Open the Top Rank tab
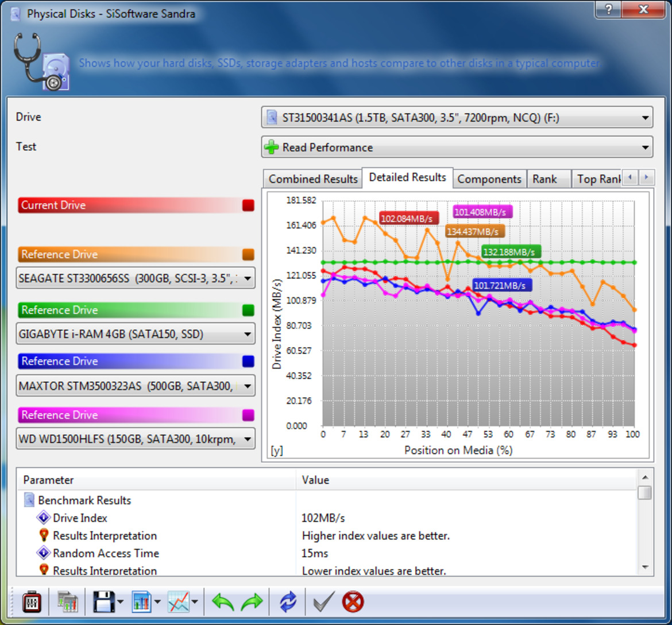The width and height of the screenshot is (672, 625). pyautogui.click(x=597, y=179)
